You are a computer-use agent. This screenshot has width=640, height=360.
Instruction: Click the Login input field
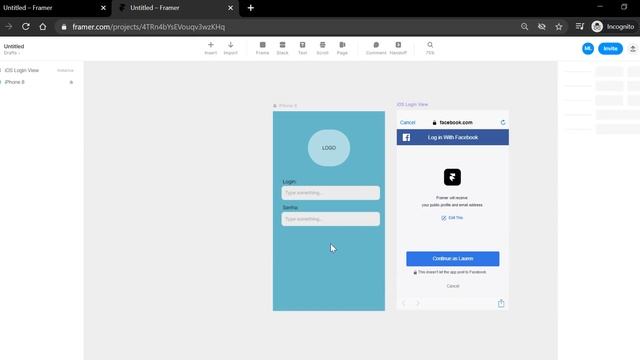coord(331,193)
